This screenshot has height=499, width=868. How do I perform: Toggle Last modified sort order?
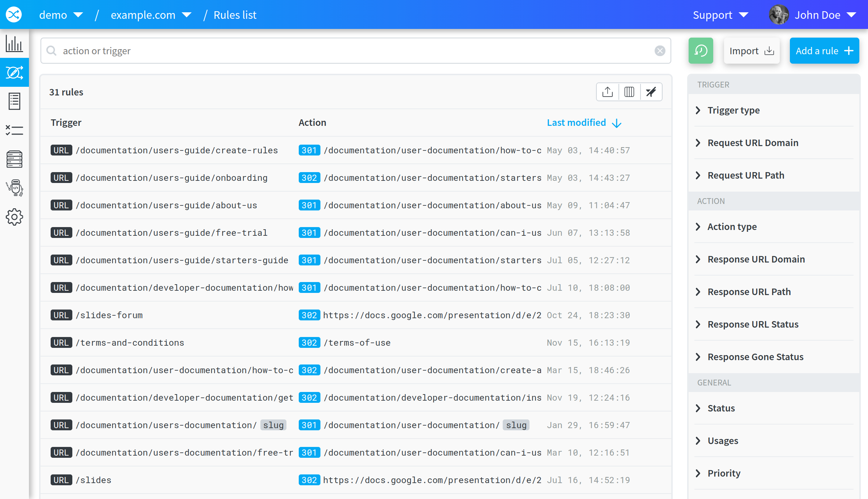tap(584, 123)
